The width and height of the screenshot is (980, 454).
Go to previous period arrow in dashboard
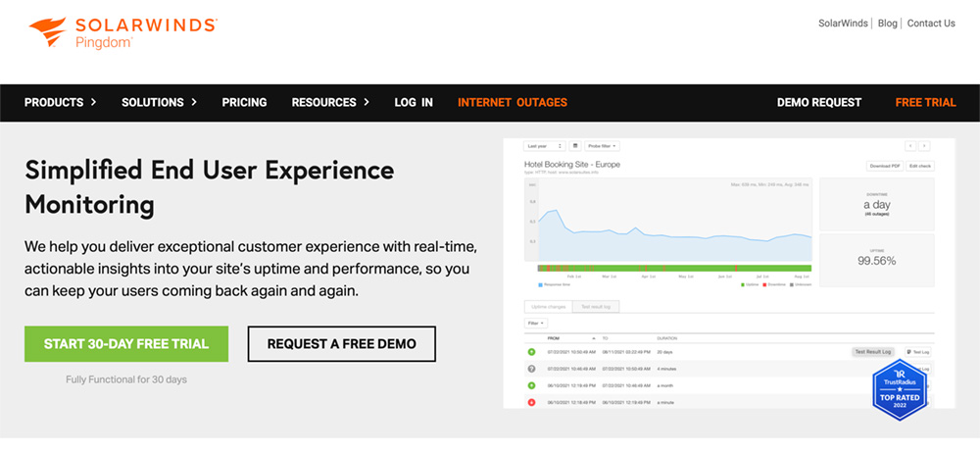click(910, 146)
